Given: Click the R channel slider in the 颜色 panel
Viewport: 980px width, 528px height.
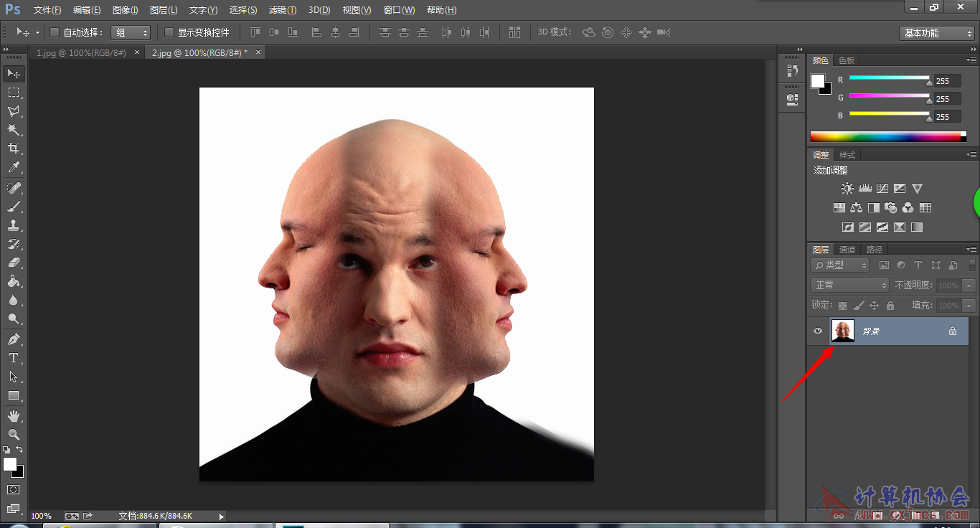Looking at the screenshot, I should [x=890, y=79].
